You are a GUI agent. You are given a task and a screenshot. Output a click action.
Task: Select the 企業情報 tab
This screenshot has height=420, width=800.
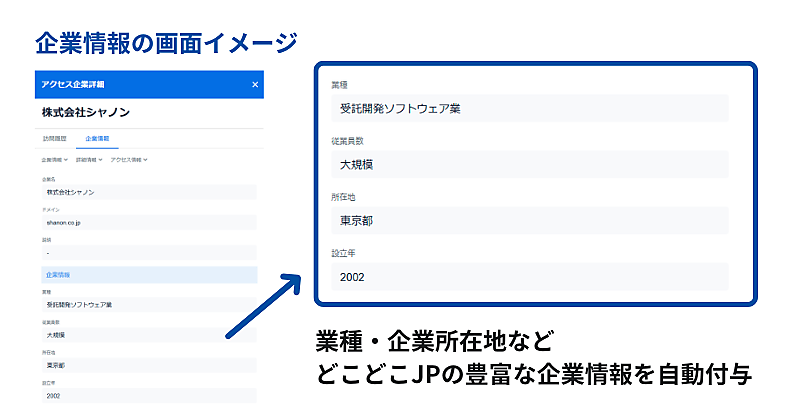click(x=98, y=138)
